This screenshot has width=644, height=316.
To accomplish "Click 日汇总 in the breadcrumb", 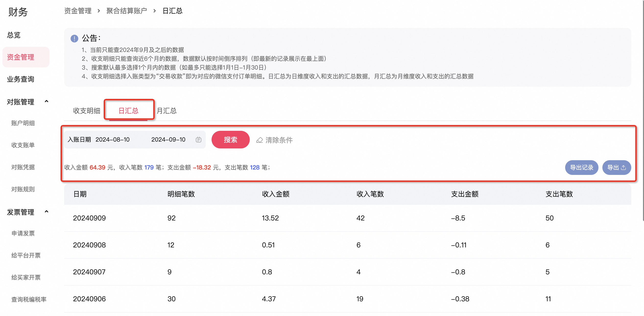I will point(172,11).
